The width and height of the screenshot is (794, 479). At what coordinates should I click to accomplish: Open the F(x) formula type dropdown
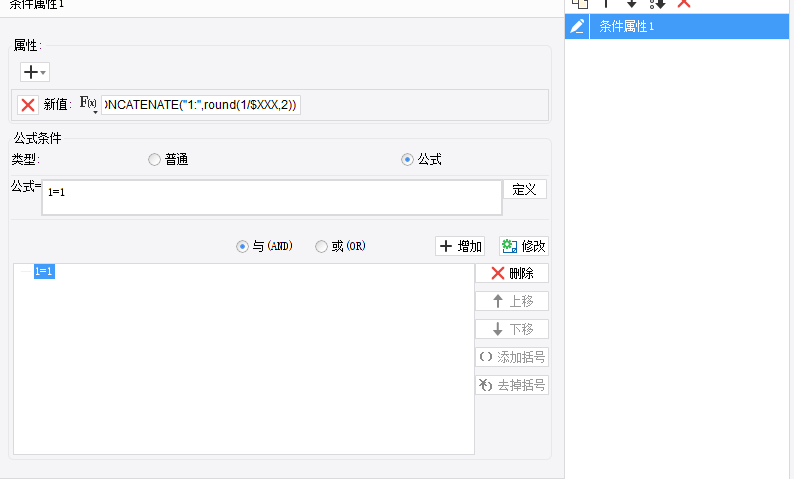pyautogui.click(x=88, y=105)
